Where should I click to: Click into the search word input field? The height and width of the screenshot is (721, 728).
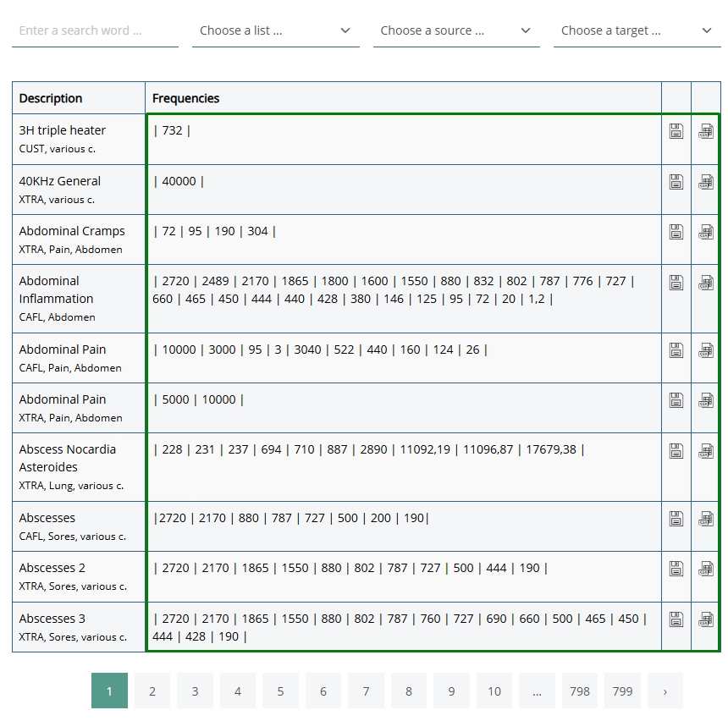95,30
